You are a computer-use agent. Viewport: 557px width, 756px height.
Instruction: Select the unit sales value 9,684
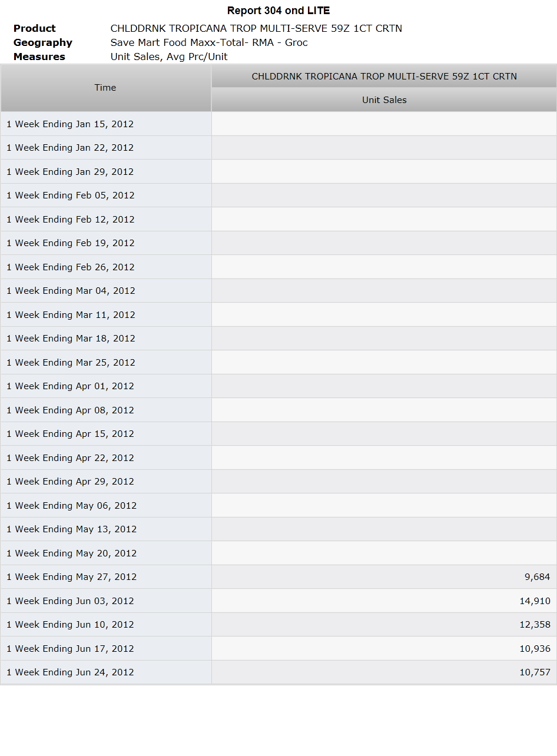coord(537,577)
